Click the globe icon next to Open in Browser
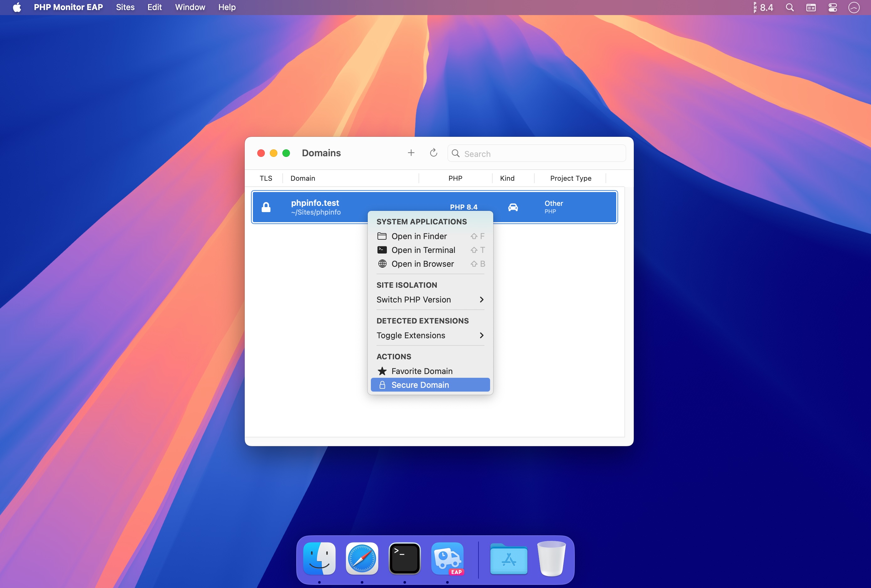The height and width of the screenshot is (588, 871). coord(382,264)
